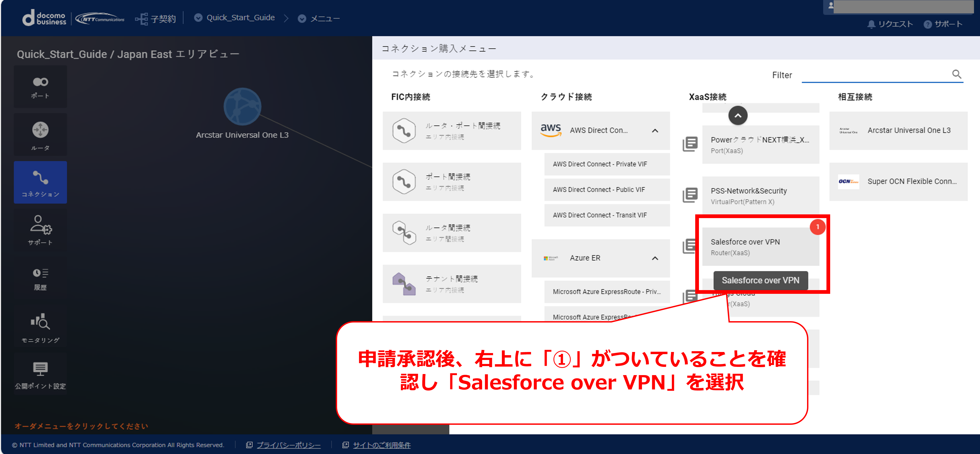980x454 pixels.
Task: Click document icon beside Salesforce over VPN
Action: (x=689, y=246)
